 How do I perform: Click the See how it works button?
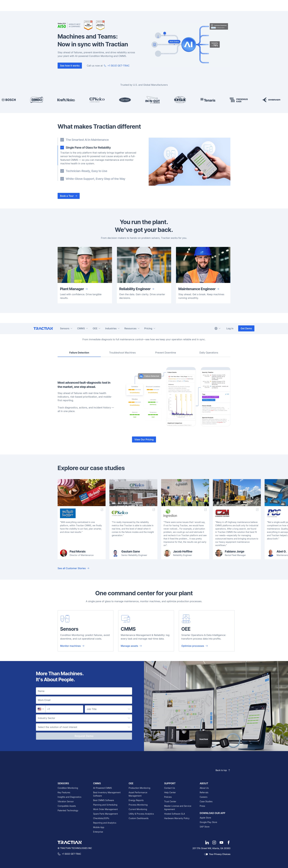click(x=70, y=66)
